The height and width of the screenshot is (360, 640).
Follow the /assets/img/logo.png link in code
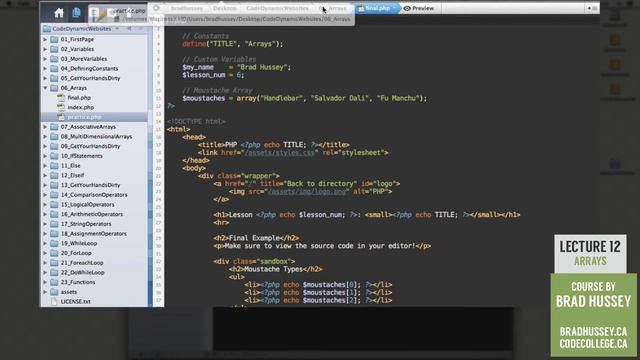pos(307,191)
